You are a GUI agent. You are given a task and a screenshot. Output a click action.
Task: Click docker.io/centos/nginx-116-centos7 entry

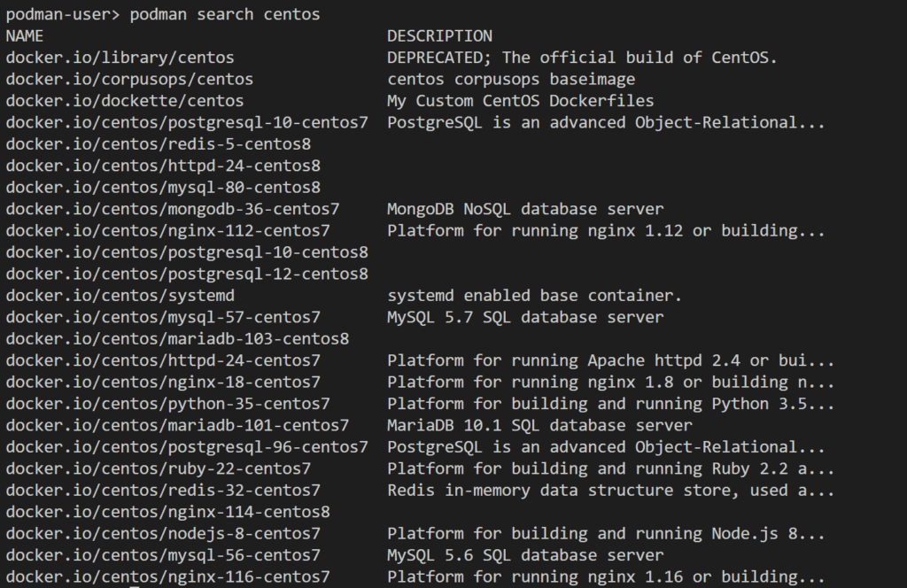(x=167, y=577)
